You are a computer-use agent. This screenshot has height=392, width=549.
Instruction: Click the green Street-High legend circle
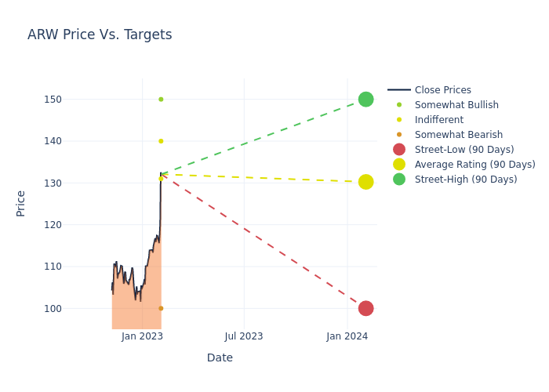point(399,180)
